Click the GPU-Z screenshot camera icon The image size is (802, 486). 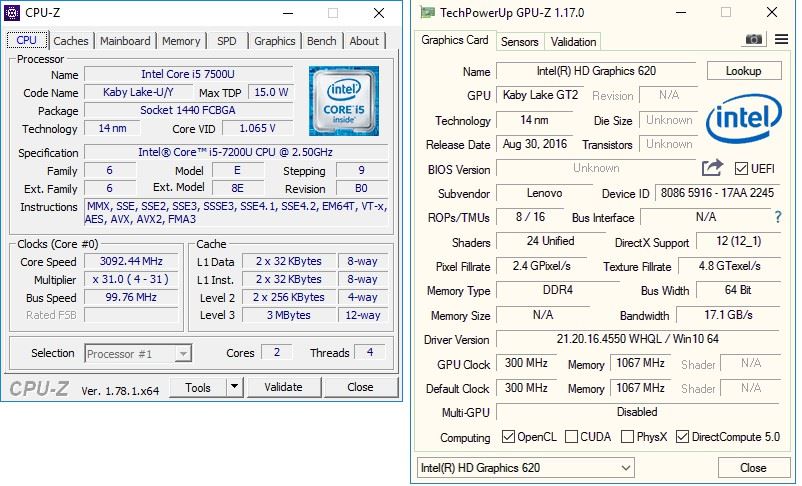click(753, 39)
